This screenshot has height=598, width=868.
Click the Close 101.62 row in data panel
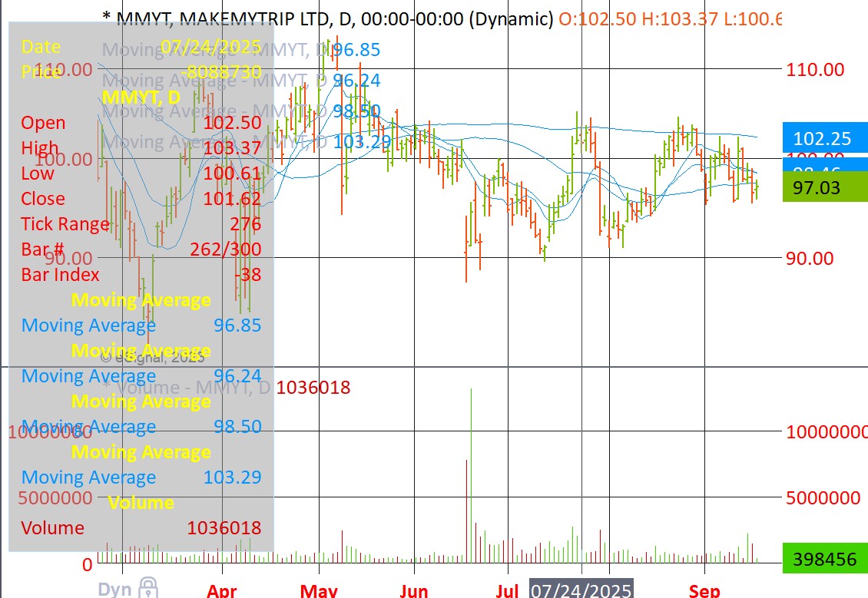[141, 199]
